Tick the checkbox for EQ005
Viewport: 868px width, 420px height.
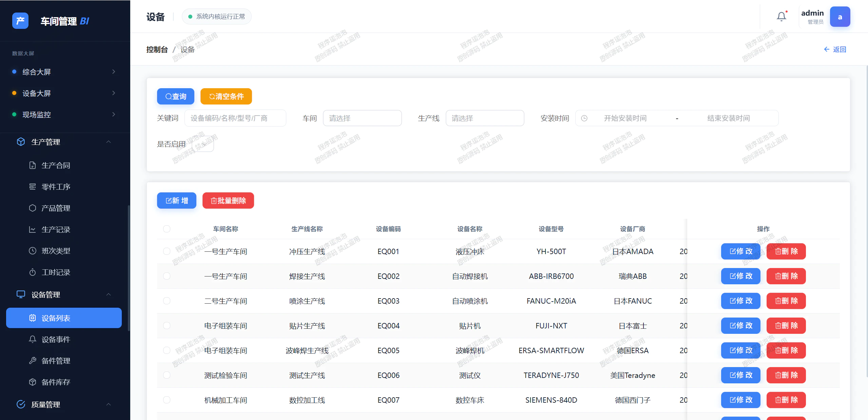(167, 350)
